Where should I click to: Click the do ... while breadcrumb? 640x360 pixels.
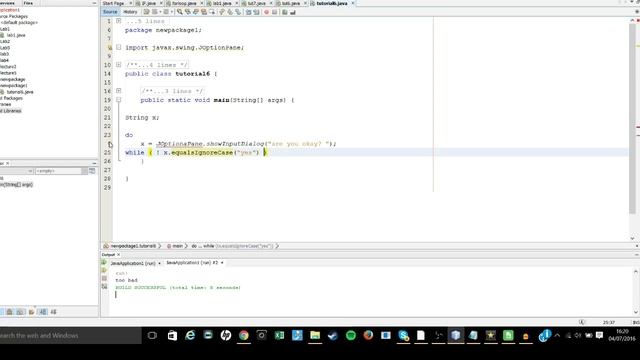tap(231, 246)
